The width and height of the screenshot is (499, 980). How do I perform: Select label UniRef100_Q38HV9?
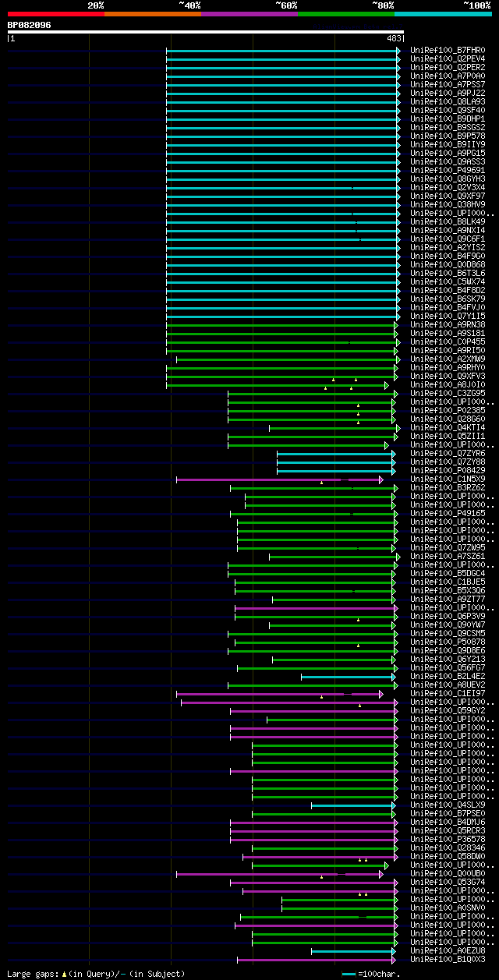448,204
